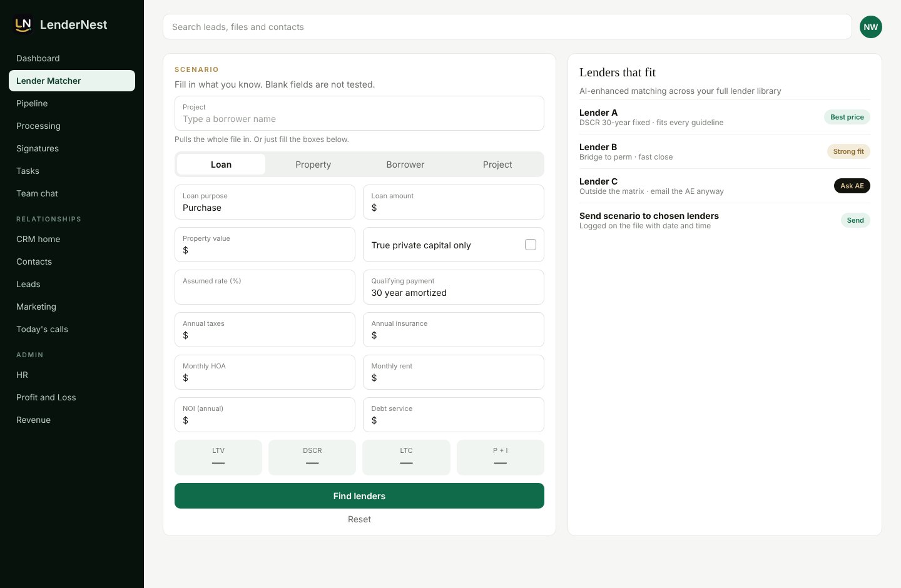This screenshot has height=588, width=901.
Task: Open Marketing in the sidebar
Action: pyautogui.click(x=72, y=307)
